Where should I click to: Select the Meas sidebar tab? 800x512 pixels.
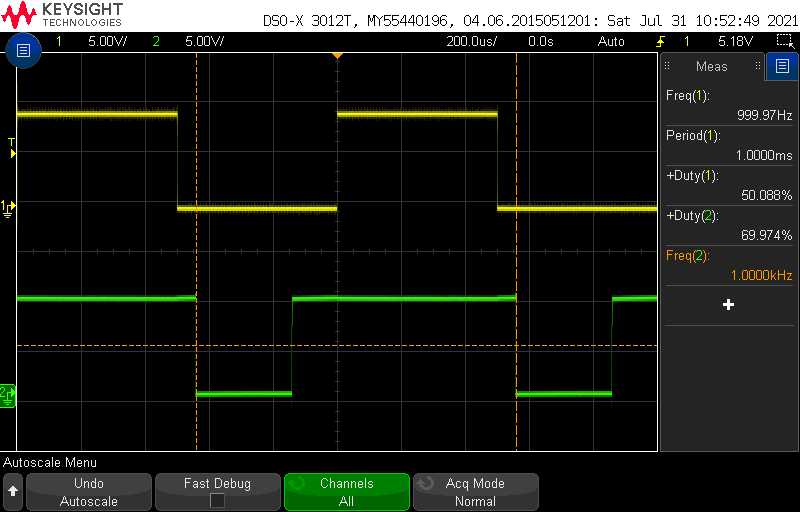tap(712, 67)
